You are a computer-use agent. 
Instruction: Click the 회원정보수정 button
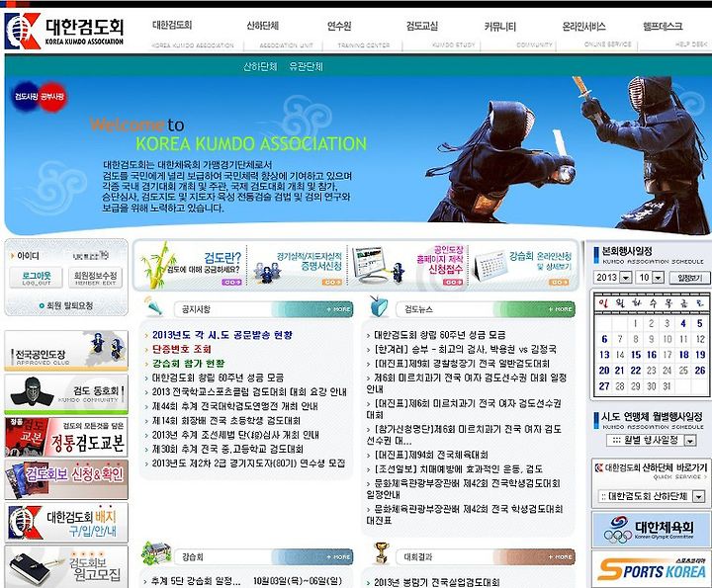95,278
